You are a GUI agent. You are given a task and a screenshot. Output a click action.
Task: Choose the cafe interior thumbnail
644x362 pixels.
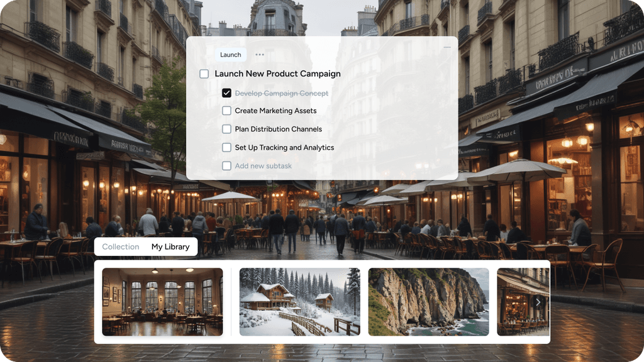click(x=163, y=302)
